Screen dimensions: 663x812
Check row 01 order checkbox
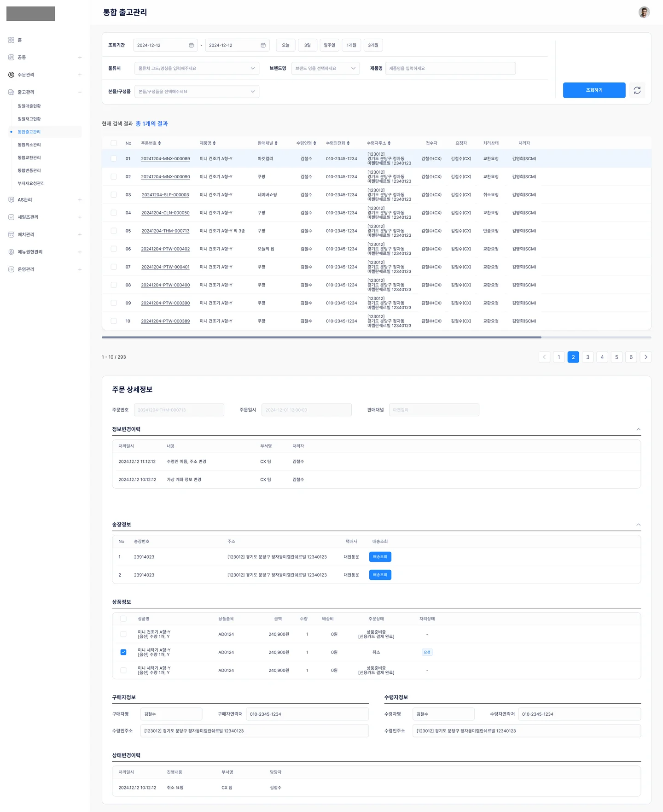[x=114, y=158]
